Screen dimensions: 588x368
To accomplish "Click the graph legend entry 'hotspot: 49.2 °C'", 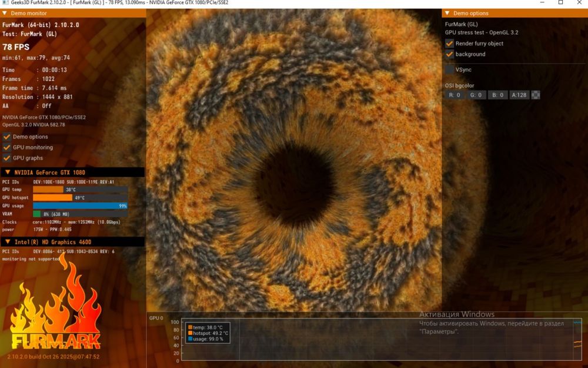I will coord(208,333).
